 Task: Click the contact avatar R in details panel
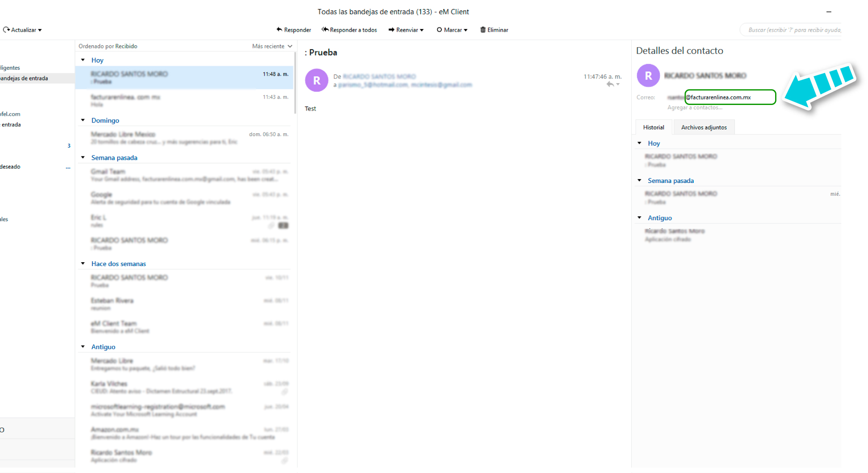pos(648,76)
